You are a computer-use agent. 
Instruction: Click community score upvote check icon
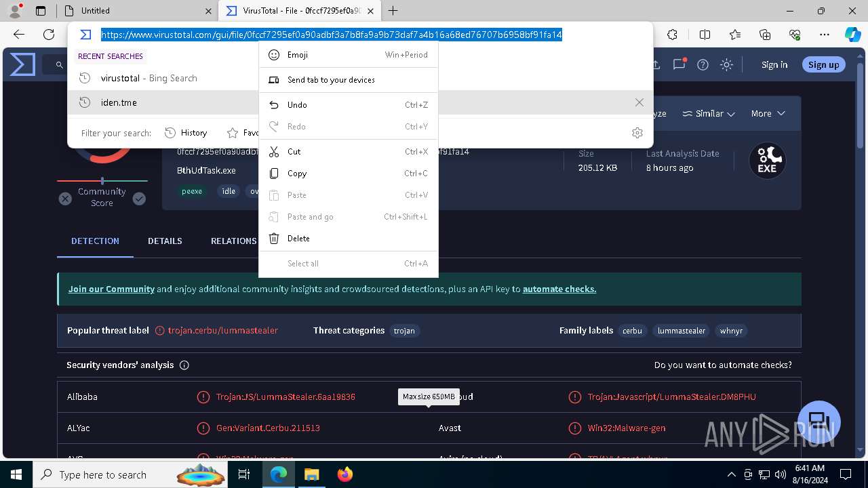[x=139, y=199]
